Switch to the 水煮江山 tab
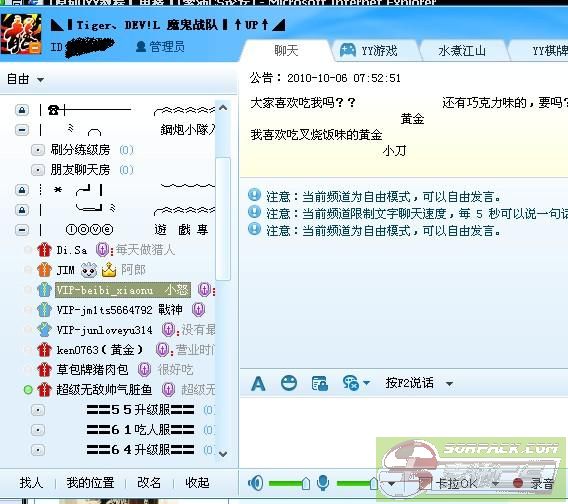 point(462,50)
